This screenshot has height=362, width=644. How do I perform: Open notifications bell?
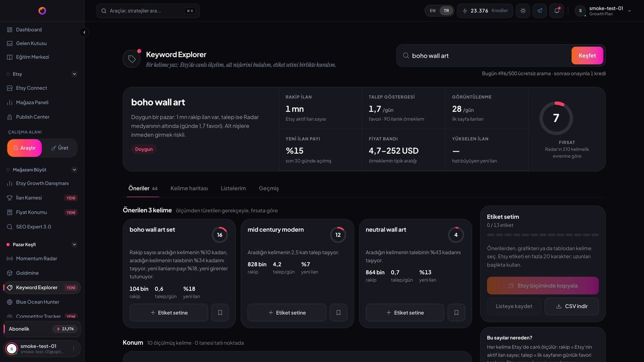(x=557, y=11)
